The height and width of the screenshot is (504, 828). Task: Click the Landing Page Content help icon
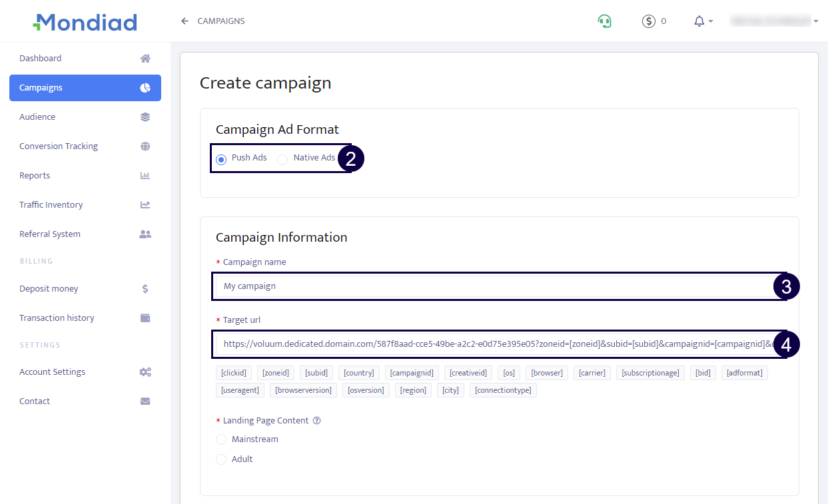tap(317, 421)
